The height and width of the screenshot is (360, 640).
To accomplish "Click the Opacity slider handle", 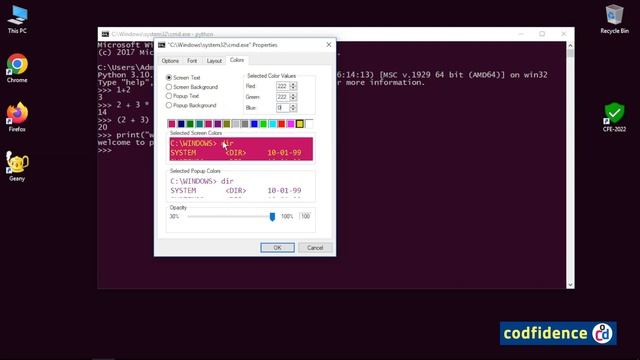I will point(272,216).
